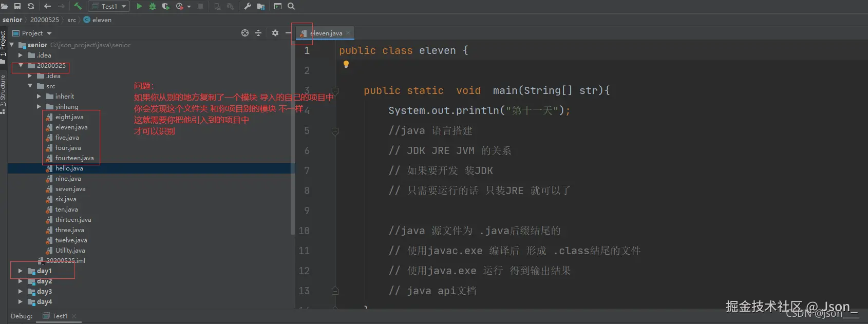Navigate forward with right arrow
Screen dimensions: 868x324
click(x=61, y=6)
